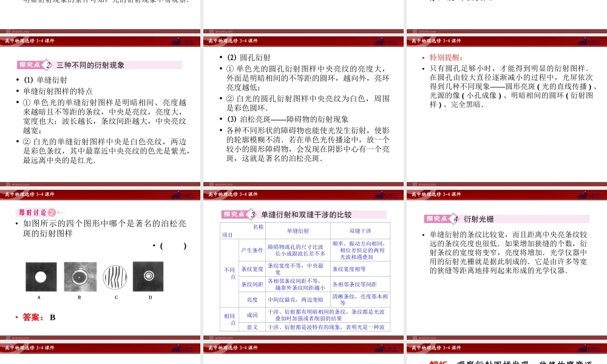This screenshot has height=364, width=607.
Task: Click the 探究点 2 badge icon
Action: pyautogui.click(x=36, y=64)
